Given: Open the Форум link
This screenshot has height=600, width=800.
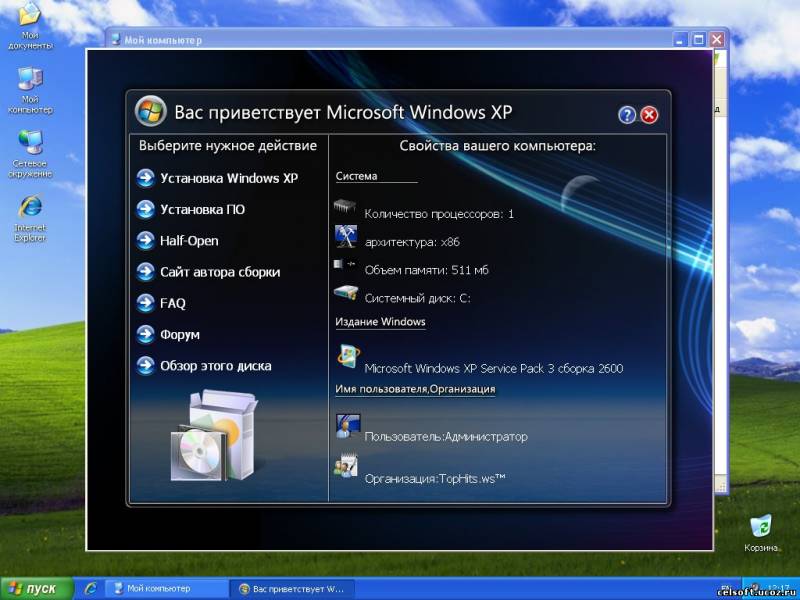Looking at the screenshot, I should tap(180, 335).
